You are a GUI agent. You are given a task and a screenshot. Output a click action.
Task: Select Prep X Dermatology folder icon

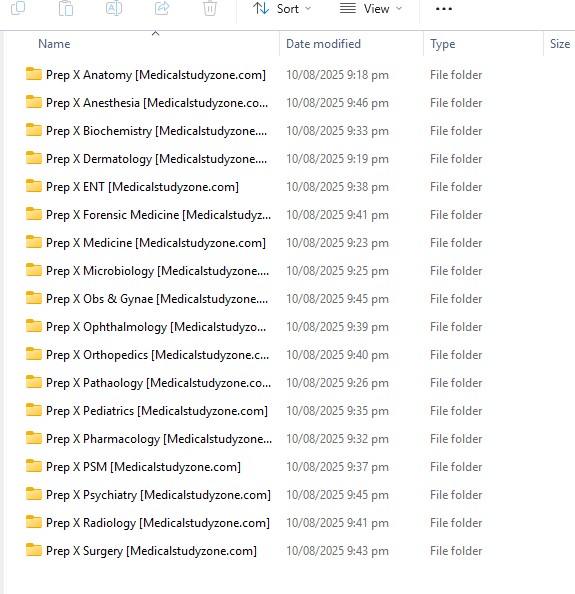point(34,158)
